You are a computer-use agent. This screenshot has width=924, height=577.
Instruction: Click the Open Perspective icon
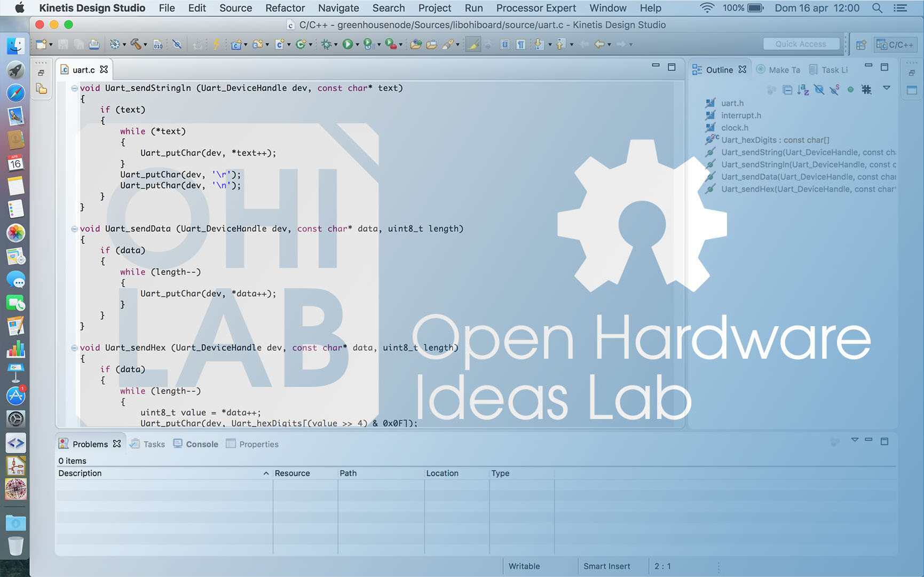pyautogui.click(x=861, y=45)
